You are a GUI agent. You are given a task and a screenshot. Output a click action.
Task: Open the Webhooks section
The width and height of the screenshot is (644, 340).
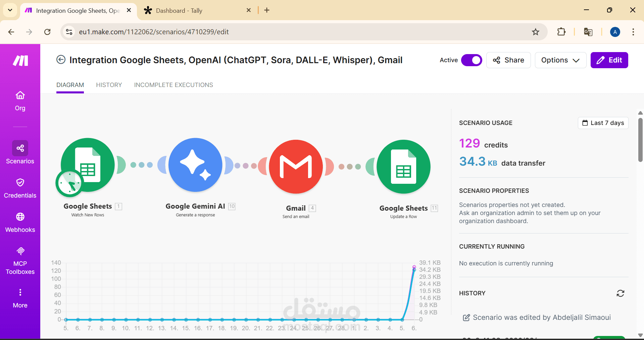pyautogui.click(x=20, y=222)
